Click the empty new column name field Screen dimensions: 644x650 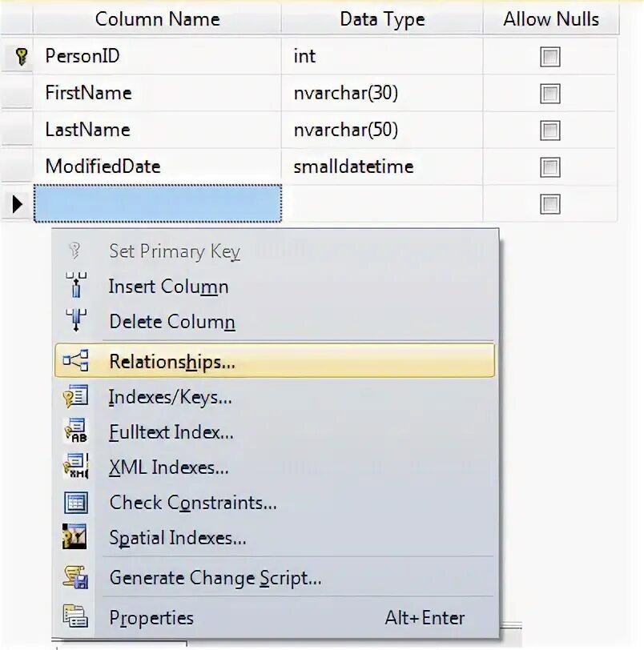tap(158, 204)
